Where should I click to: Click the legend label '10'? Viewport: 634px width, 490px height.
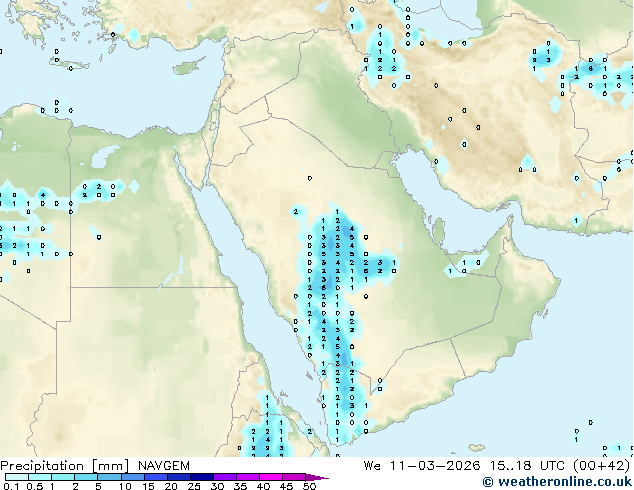pos(125,486)
